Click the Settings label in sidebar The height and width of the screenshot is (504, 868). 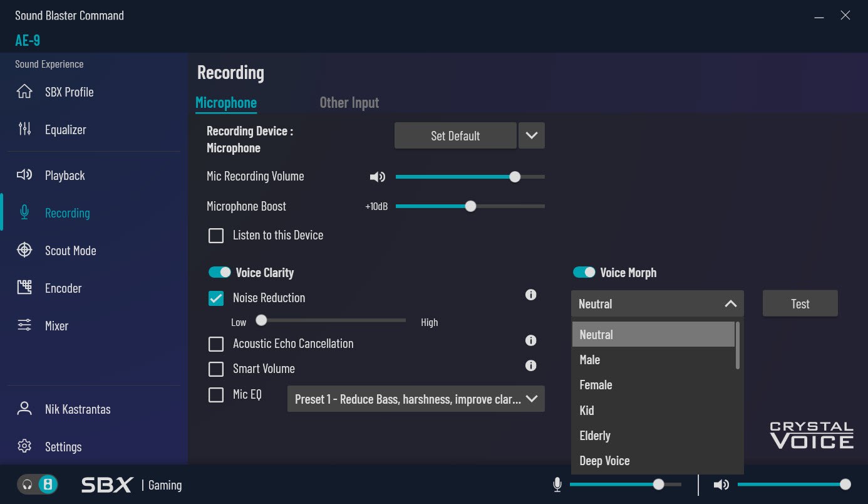tap(63, 447)
